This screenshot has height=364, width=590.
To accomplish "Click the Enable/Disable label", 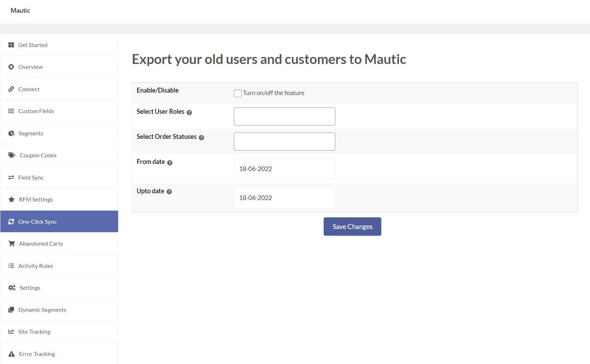I will (x=157, y=90).
